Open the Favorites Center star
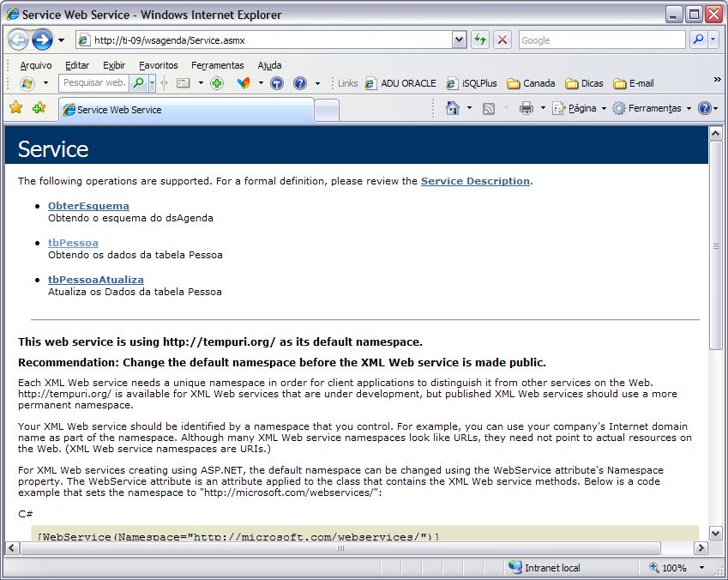Image resolution: width=728 pixels, height=580 pixels. (16, 108)
